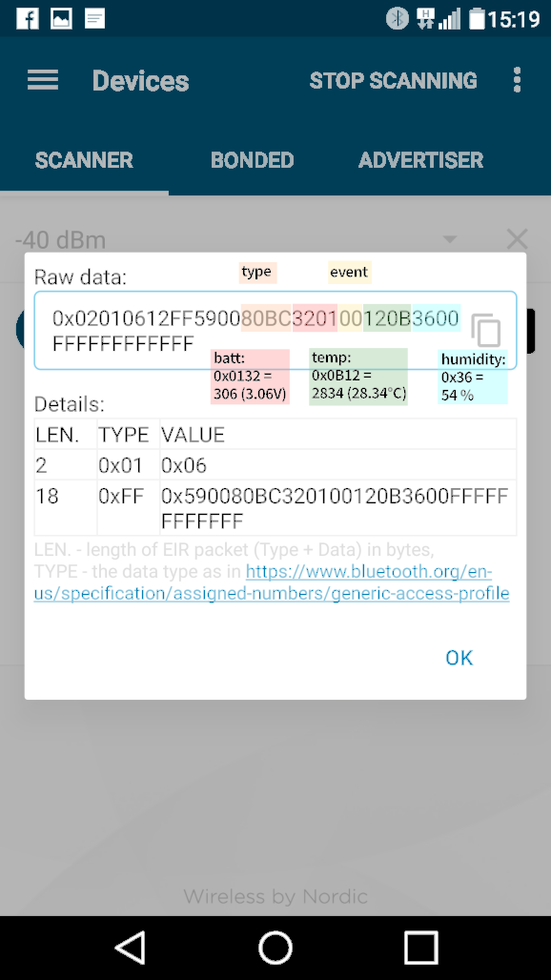The image size is (551, 980).
Task: Clear the dBm filter with X icon
Action: (517, 239)
